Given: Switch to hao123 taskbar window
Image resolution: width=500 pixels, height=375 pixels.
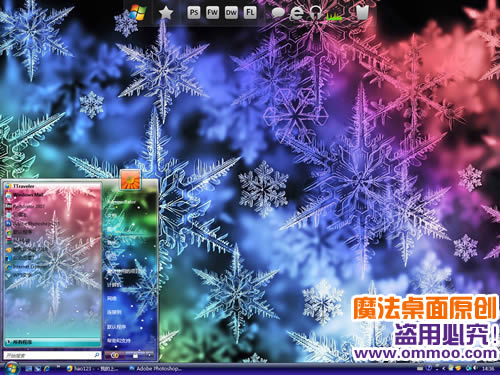Looking at the screenshot, I should (x=92, y=369).
